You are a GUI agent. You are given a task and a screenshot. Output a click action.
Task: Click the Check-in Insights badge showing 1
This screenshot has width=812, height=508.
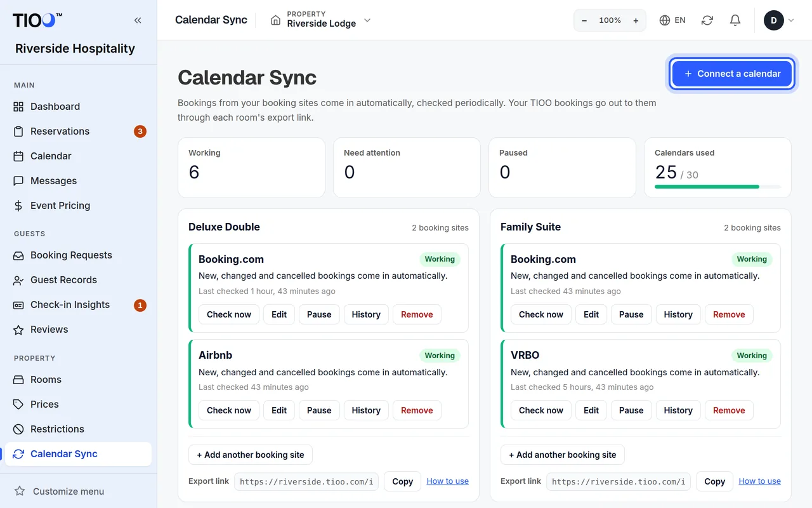pyautogui.click(x=140, y=305)
